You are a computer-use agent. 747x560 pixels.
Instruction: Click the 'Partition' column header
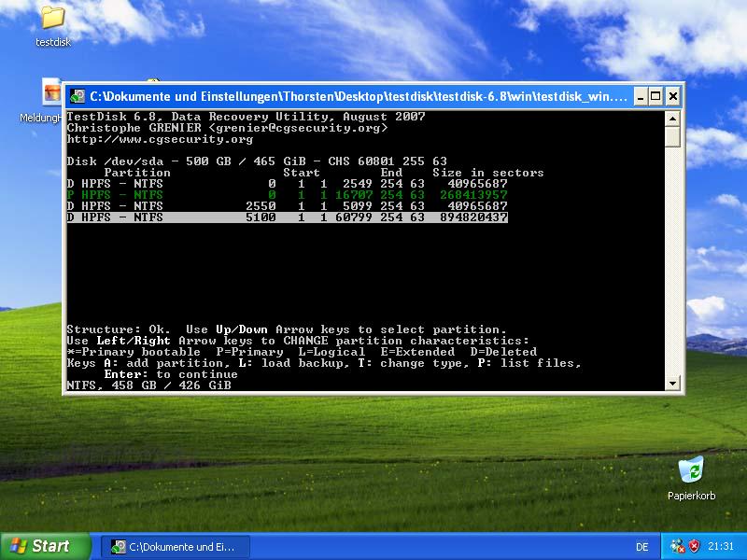pos(137,173)
